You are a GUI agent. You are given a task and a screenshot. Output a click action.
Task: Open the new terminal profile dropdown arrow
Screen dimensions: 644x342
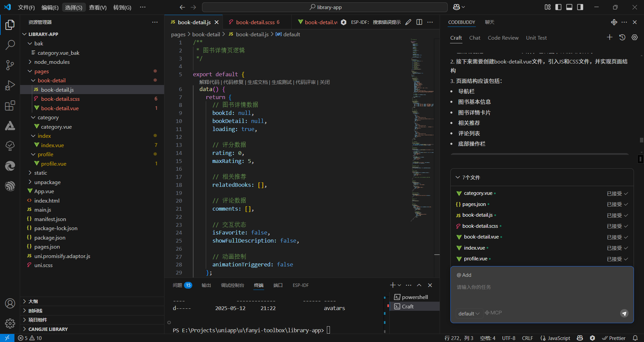399,285
